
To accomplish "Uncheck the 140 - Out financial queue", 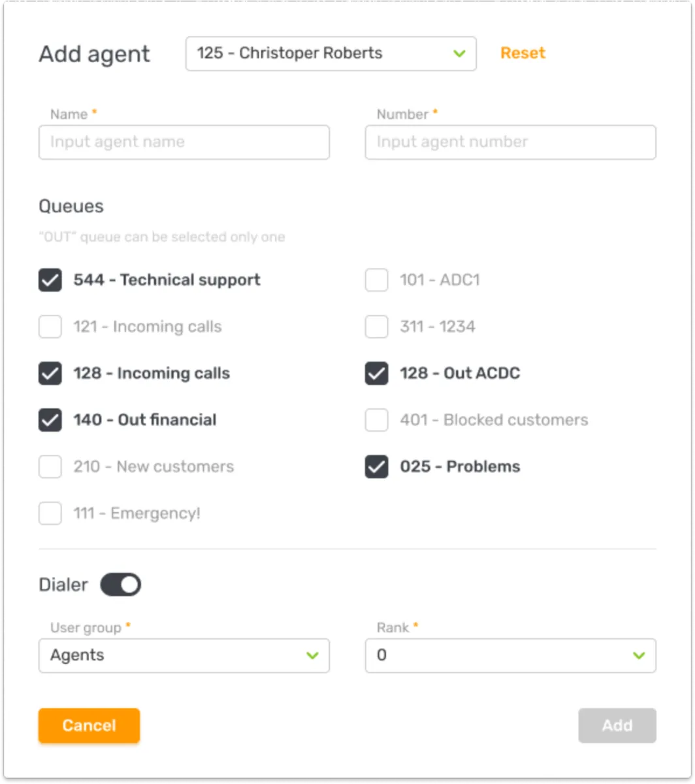I will click(50, 420).
